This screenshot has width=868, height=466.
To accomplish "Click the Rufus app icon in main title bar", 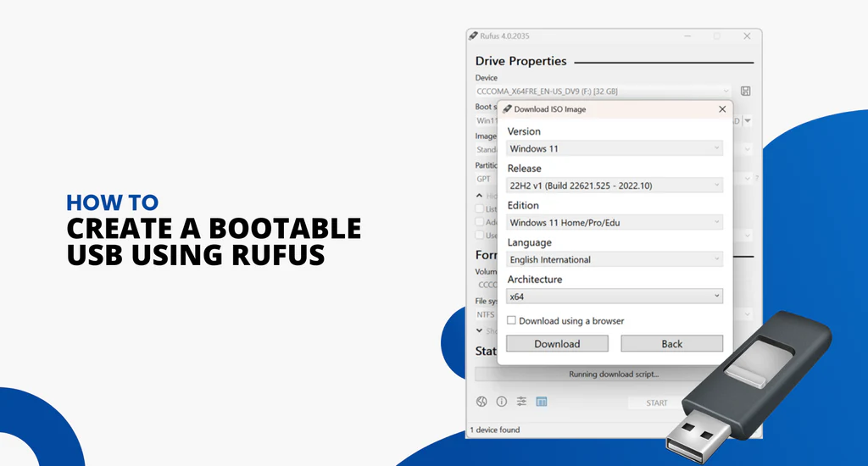I will tap(473, 36).
